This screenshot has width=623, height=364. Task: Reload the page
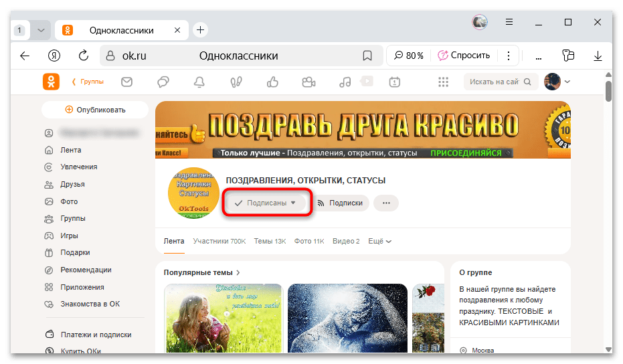click(84, 56)
